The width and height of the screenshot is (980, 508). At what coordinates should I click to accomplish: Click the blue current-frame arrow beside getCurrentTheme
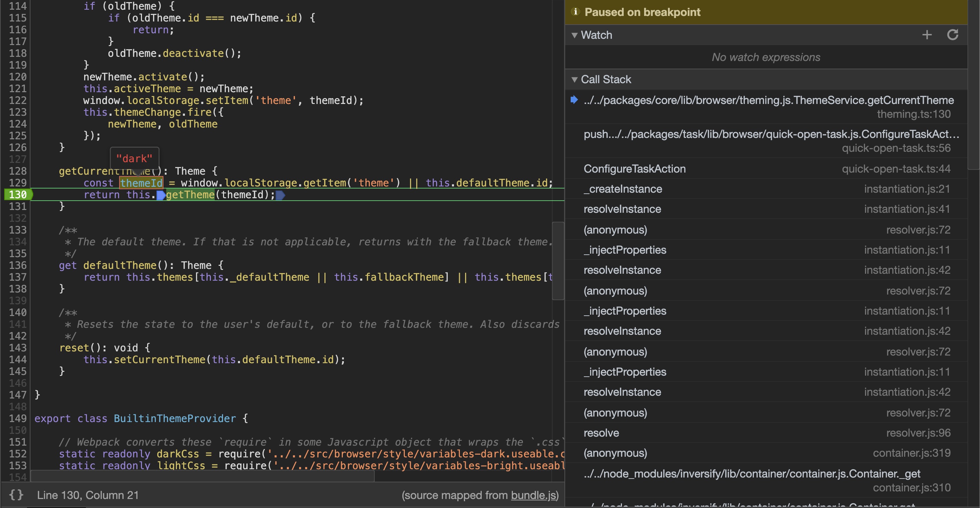click(x=574, y=100)
